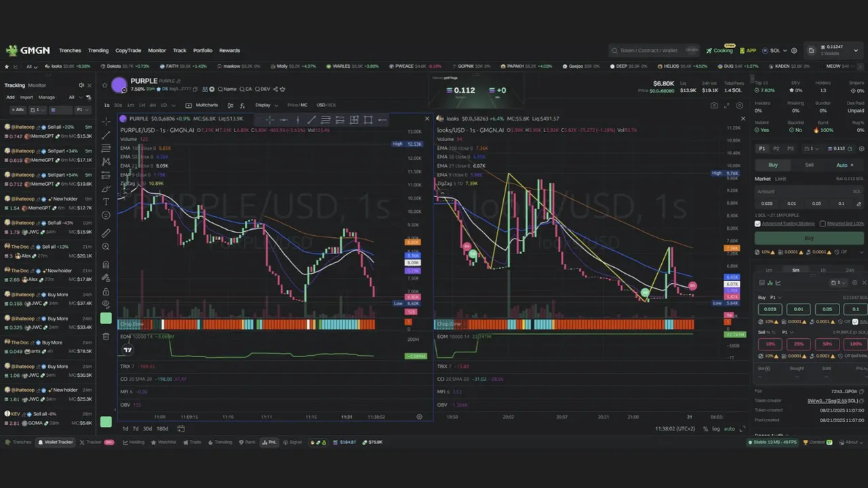
Task: Select the Limit order type
Action: (x=781, y=179)
